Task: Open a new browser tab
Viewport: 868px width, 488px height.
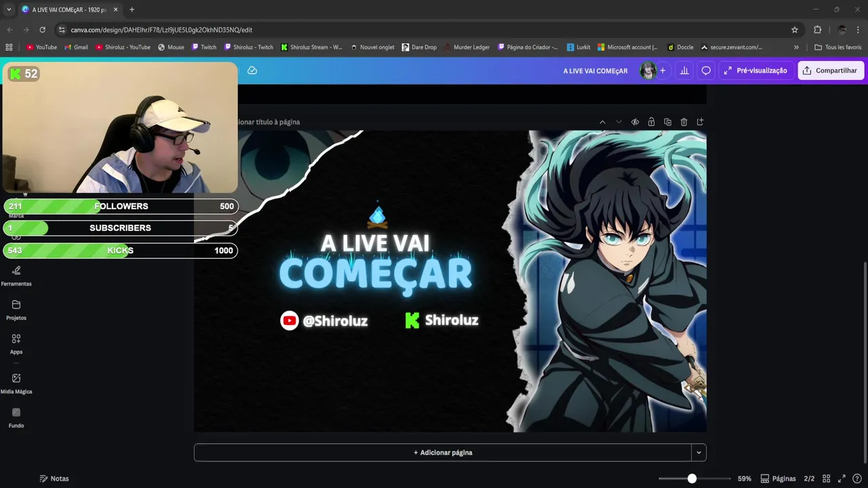Action: pos(132,9)
